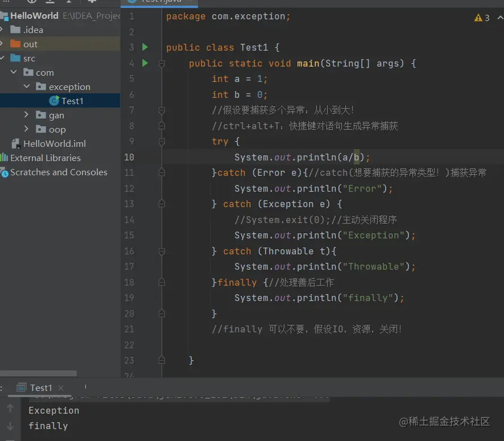Collapse the src folder
This screenshot has height=441, width=504.
click(2, 58)
